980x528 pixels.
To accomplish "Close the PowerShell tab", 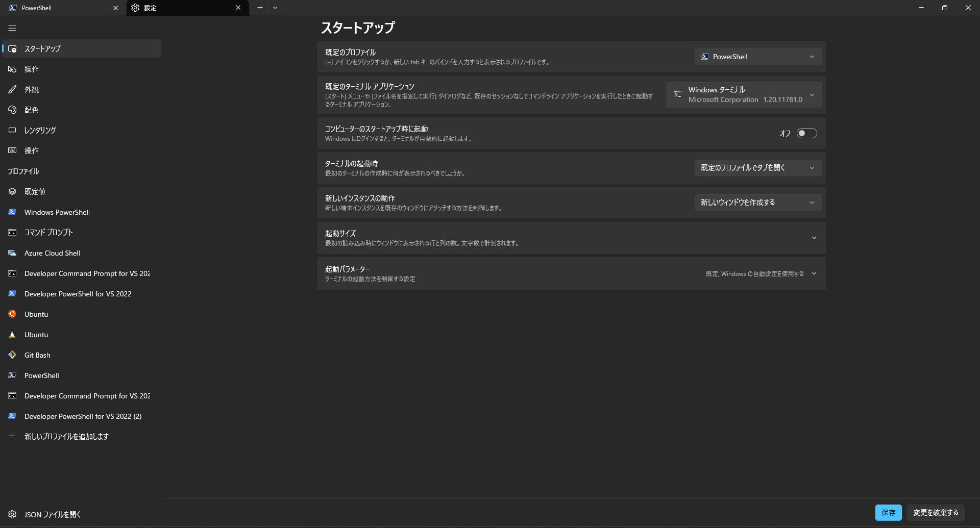I will pos(115,8).
